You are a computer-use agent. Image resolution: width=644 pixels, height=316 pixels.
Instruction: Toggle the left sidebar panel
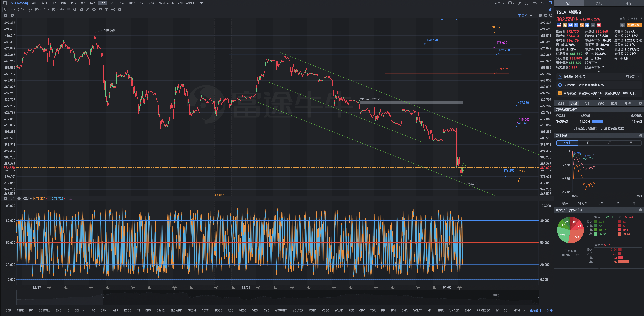[4, 3]
